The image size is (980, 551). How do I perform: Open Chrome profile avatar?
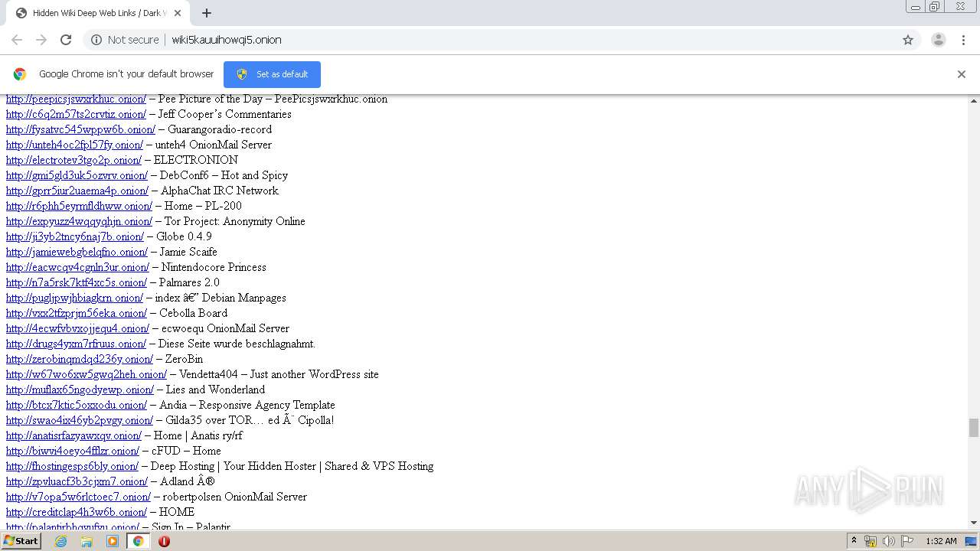[938, 40]
